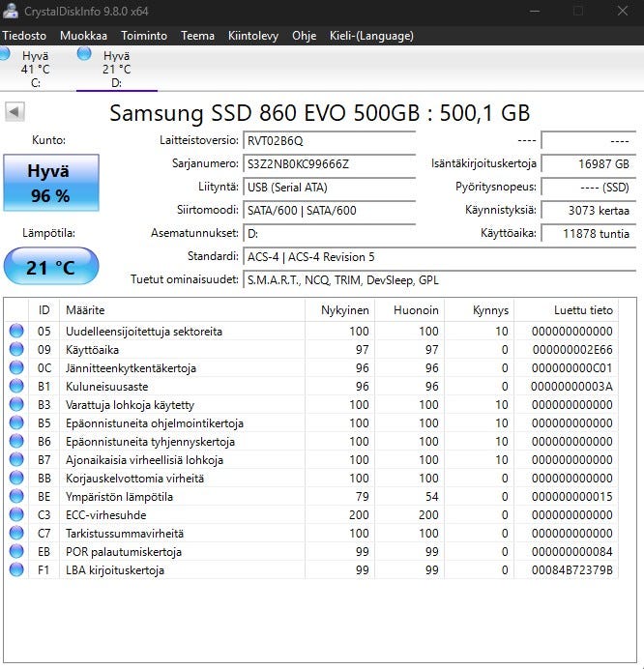Viewport: 644px width, 669px height.
Task: Click the status orb for Ympäristön lämpötila
Action: click(x=16, y=497)
